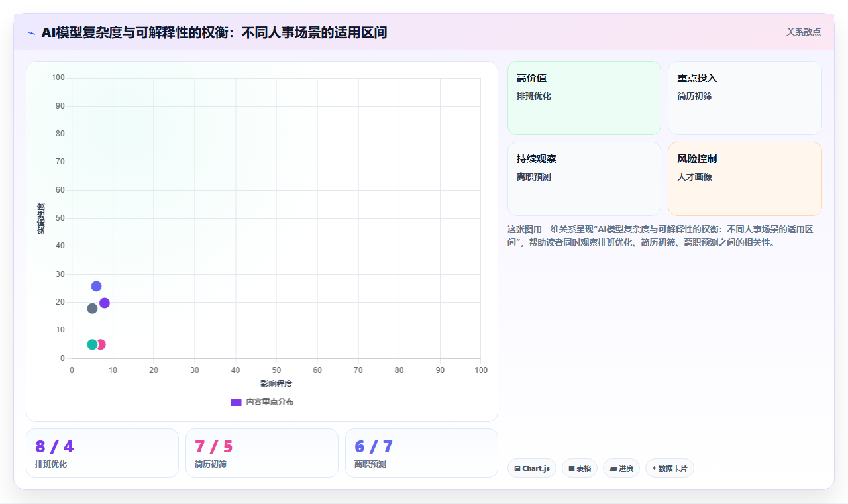Click 离职预测 text in 持续观察 card
Viewport: 848px width, 504px height.
[x=534, y=177]
